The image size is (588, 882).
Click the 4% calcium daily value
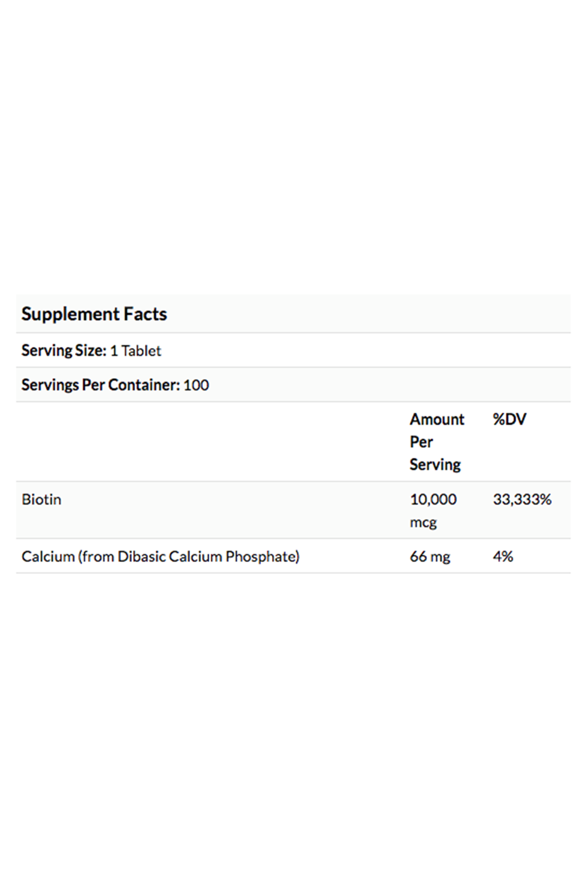503,557
